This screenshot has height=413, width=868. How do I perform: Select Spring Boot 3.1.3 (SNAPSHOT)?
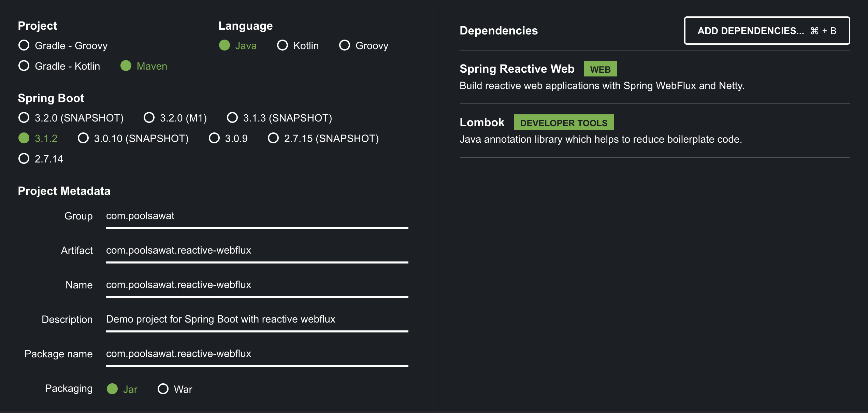279,118
